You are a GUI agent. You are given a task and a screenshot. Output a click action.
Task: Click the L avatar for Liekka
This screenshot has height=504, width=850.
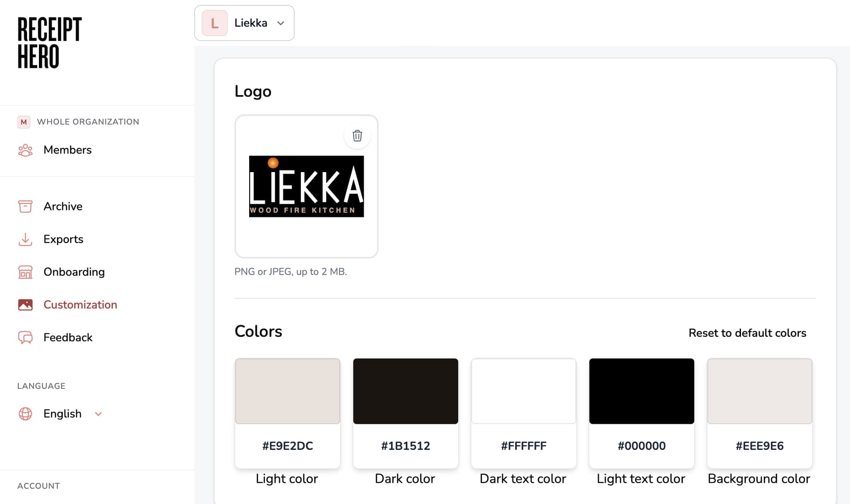[x=214, y=23]
